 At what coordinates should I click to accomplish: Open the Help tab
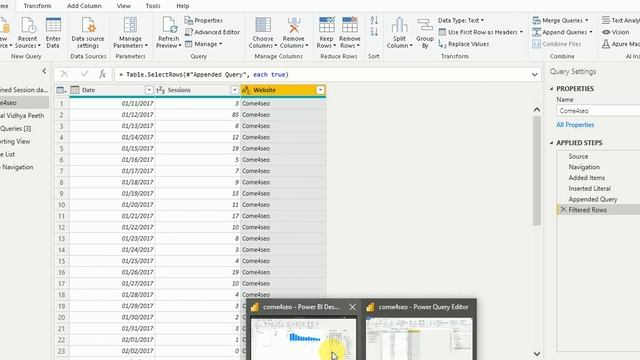182,6
